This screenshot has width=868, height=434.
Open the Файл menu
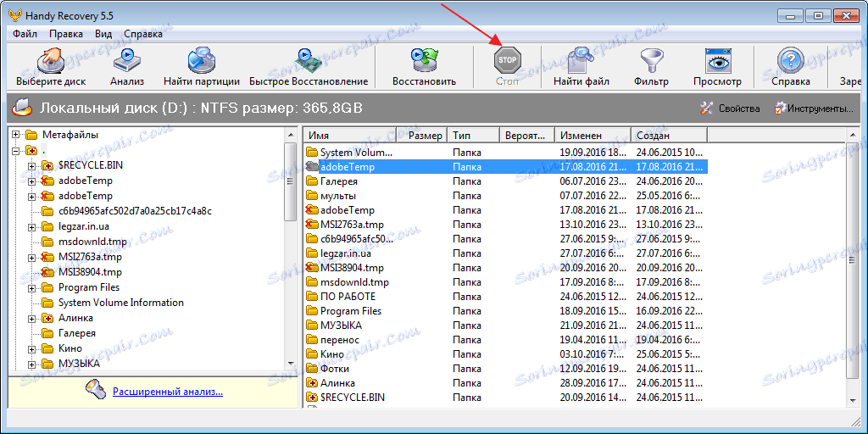click(25, 34)
